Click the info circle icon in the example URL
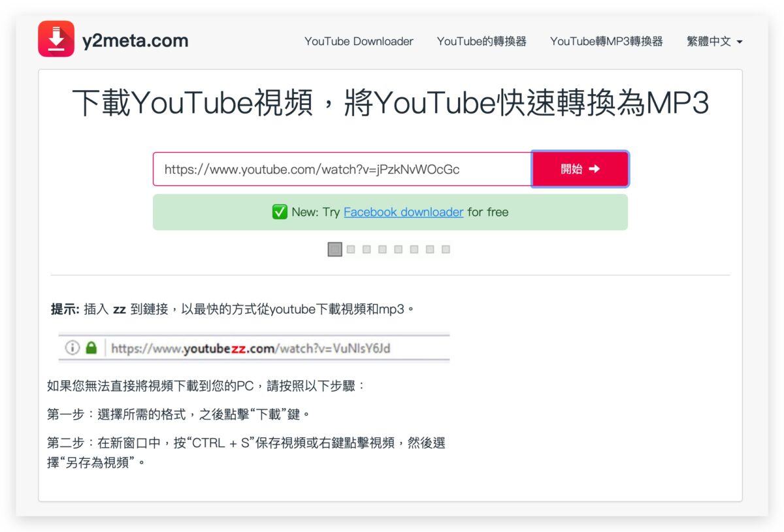The image size is (784, 532). click(72, 348)
